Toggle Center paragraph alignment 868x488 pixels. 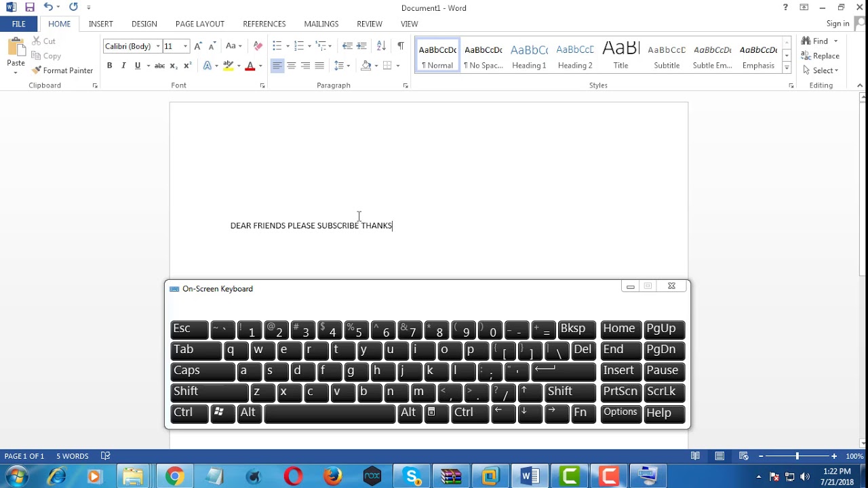[291, 66]
